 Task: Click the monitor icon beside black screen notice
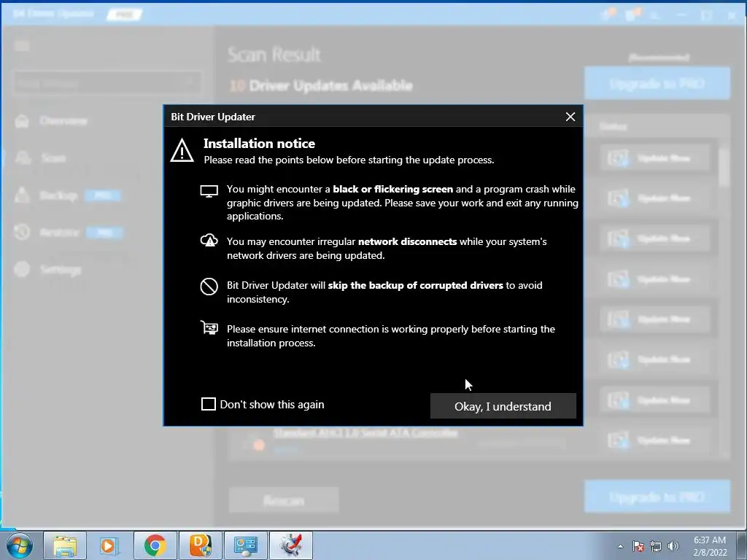pyautogui.click(x=209, y=192)
